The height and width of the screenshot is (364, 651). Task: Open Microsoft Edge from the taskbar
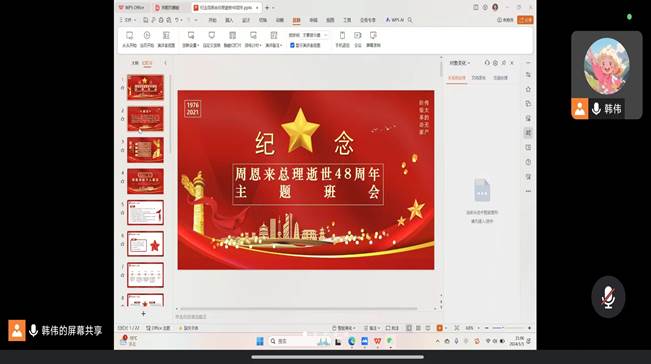352,341
